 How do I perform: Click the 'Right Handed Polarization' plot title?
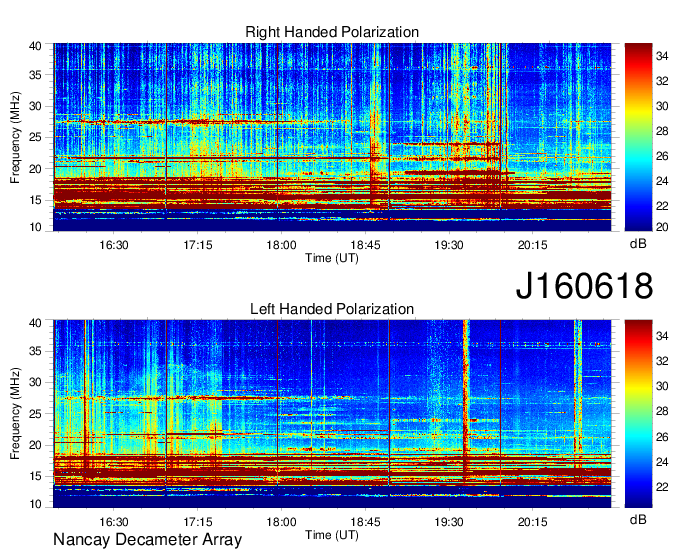click(x=332, y=32)
